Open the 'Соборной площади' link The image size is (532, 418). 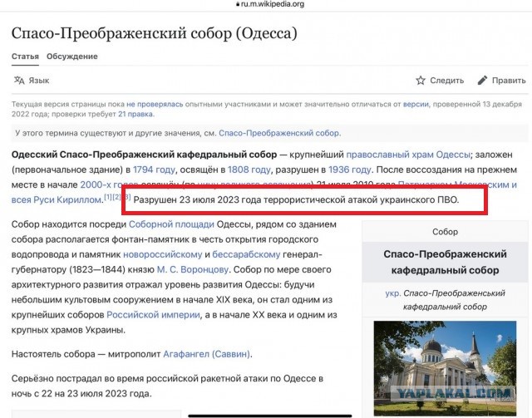171,224
